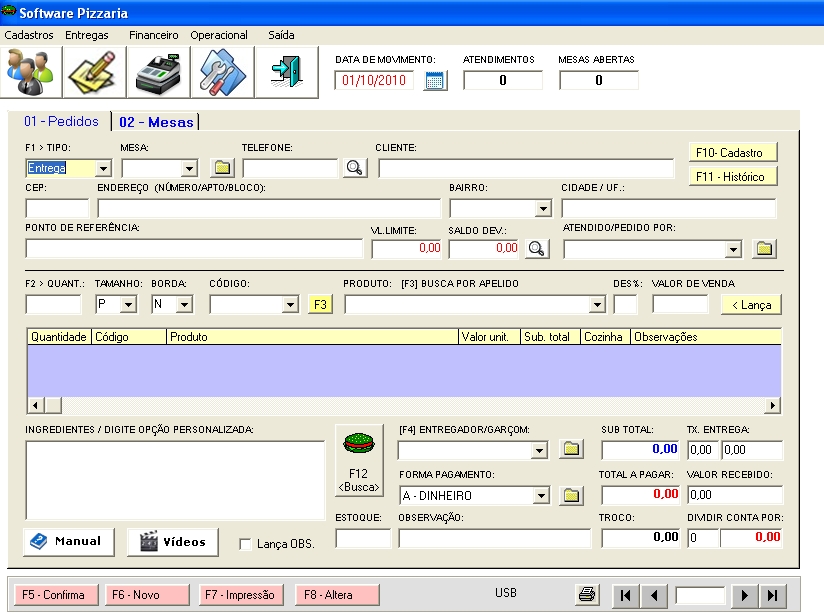
Task: Open the Forma Pagamento dropdown
Action: pyautogui.click(x=541, y=495)
